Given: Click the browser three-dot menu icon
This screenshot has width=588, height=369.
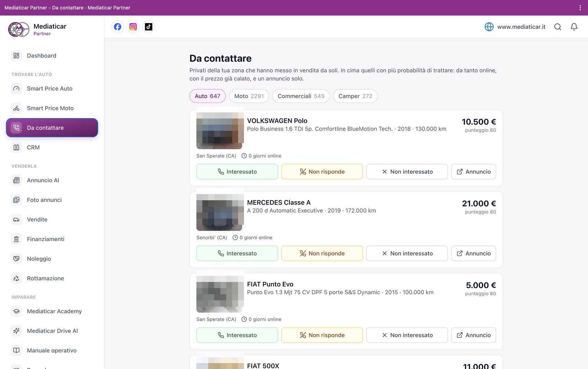Looking at the screenshot, I should [580, 8].
